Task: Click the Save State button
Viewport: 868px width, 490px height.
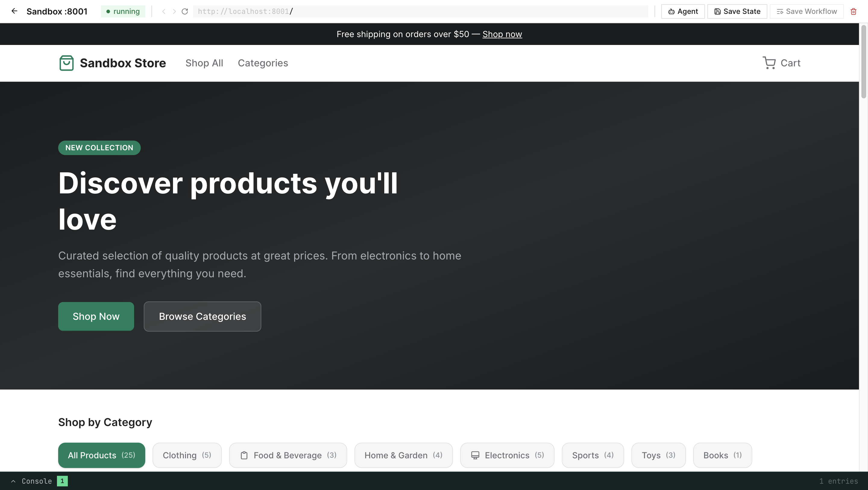Action: 737,11
